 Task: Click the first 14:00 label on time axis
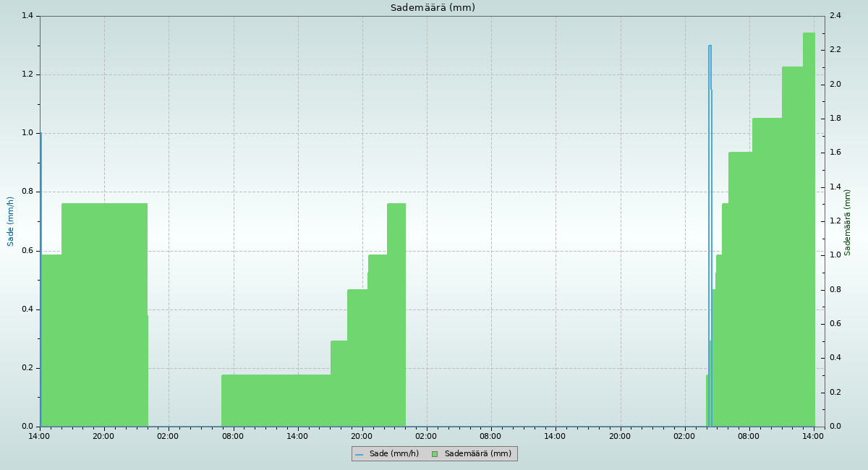tap(40, 436)
